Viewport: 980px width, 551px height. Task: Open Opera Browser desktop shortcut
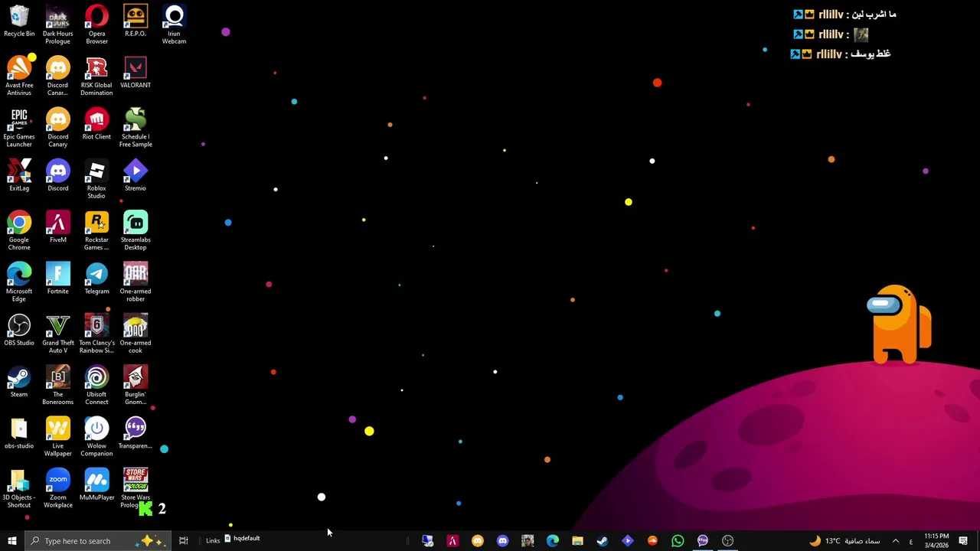(x=96, y=25)
